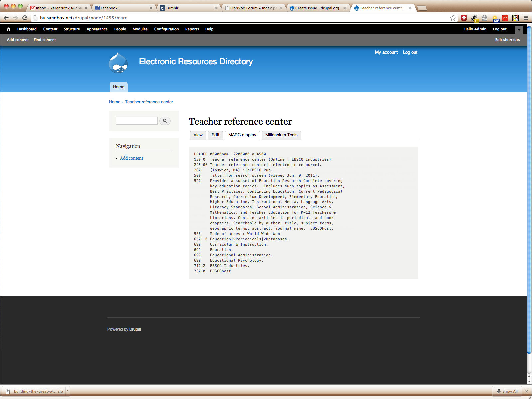
Task: Close the downloads bar
Action: click(526, 391)
